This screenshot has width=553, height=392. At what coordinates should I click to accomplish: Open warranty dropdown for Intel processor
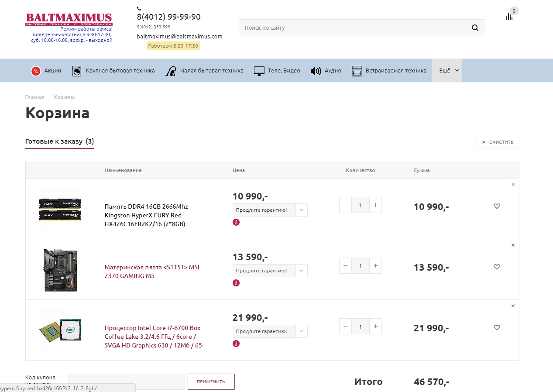coord(270,331)
